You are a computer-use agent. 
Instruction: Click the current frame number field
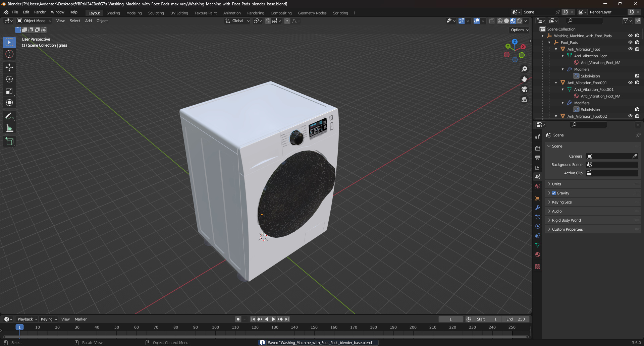coord(450,319)
